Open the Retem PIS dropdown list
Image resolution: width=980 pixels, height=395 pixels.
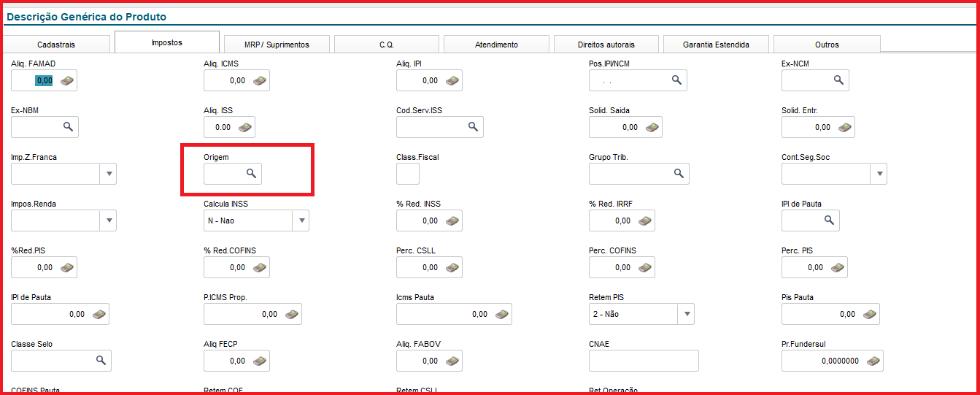point(686,314)
